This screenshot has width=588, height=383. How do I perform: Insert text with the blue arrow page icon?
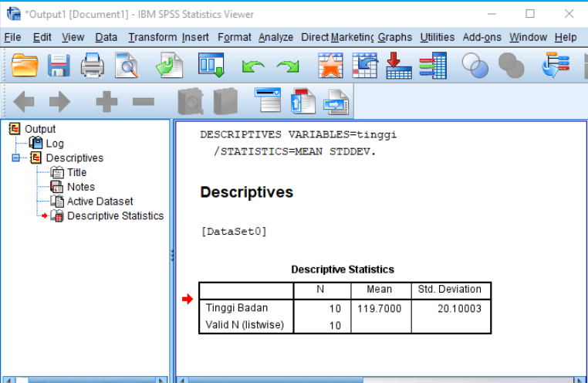[336, 102]
